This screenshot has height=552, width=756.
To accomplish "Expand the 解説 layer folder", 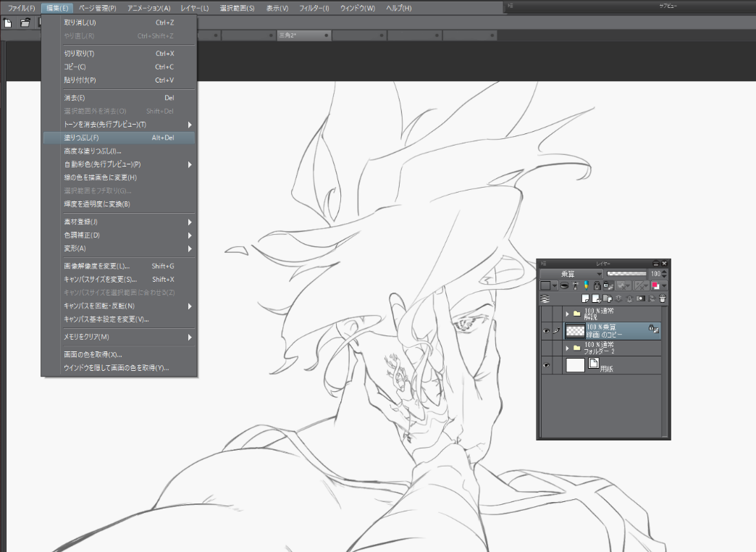I will [x=567, y=314].
